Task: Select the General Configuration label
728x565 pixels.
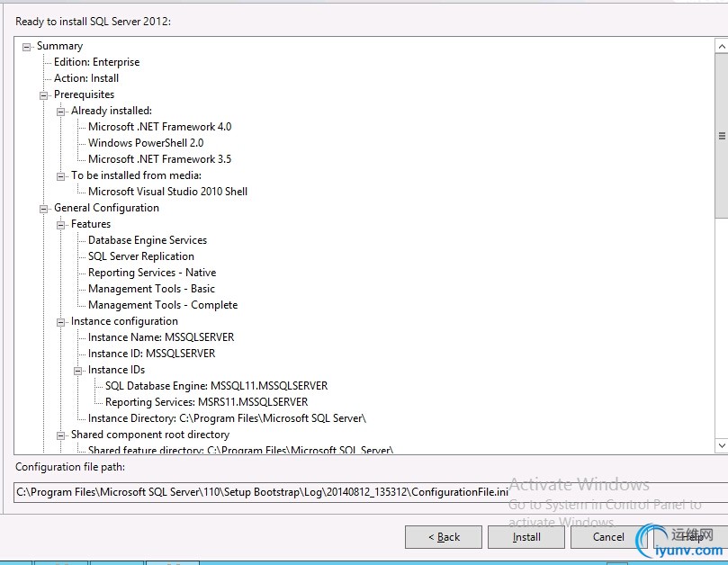Action: pos(106,208)
